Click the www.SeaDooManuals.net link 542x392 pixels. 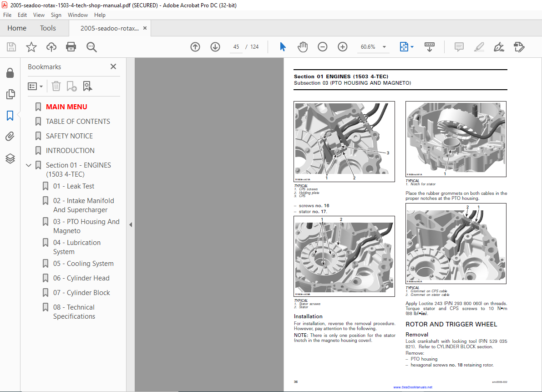(x=413, y=387)
